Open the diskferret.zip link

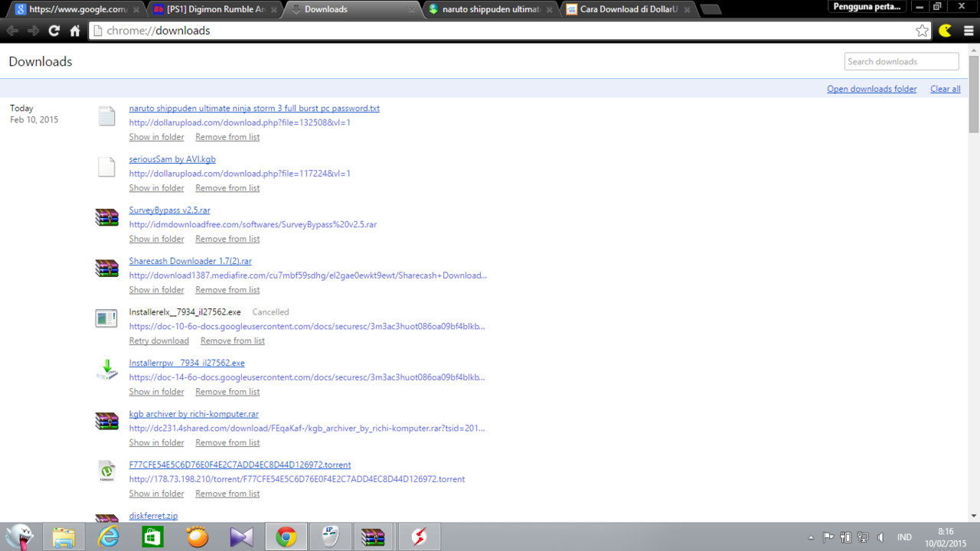pos(153,516)
